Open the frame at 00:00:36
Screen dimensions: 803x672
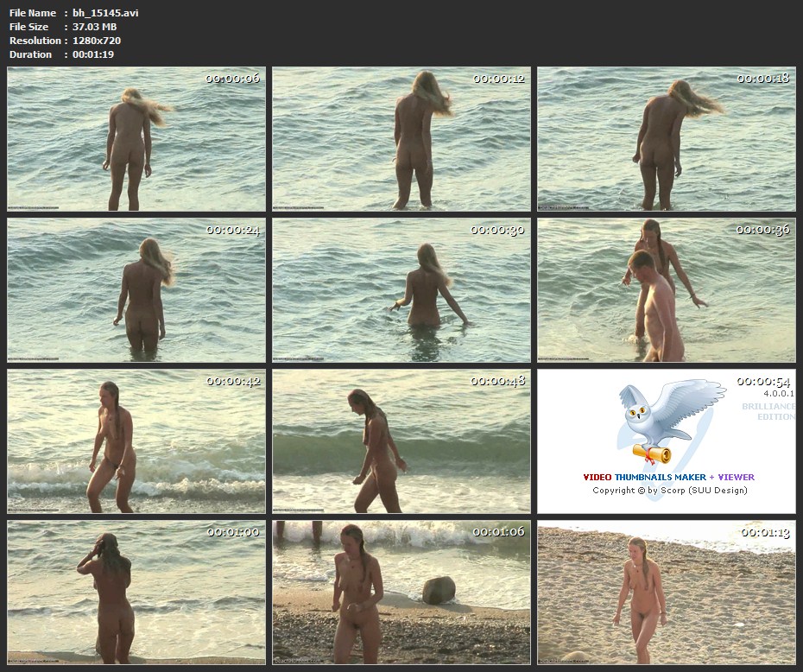666,290
